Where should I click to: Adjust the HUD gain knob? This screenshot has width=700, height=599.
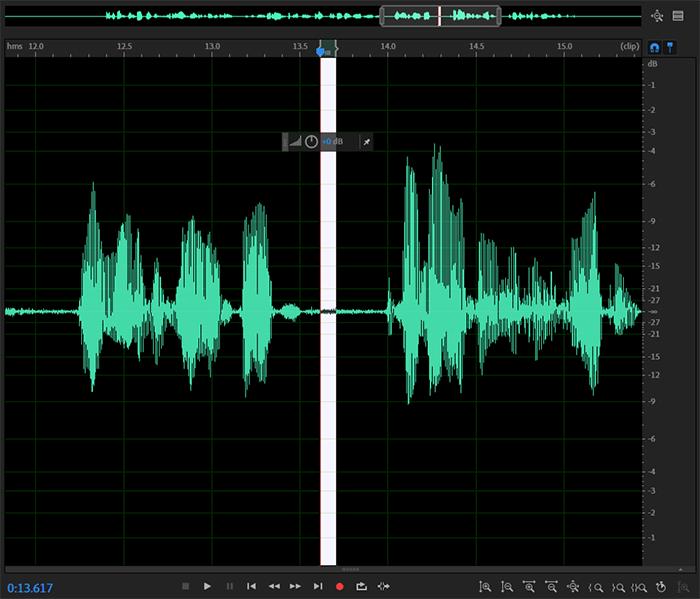pyautogui.click(x=311, y=142)
